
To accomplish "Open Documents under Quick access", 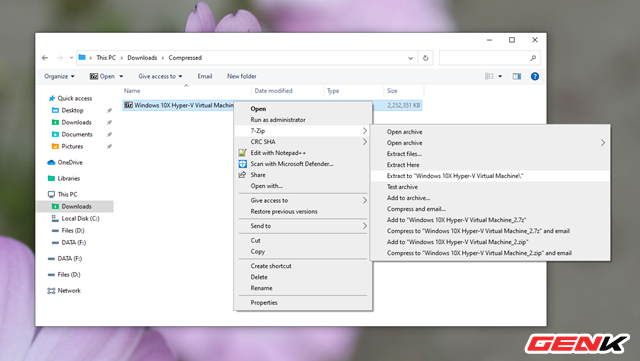I will coord(72,134).
